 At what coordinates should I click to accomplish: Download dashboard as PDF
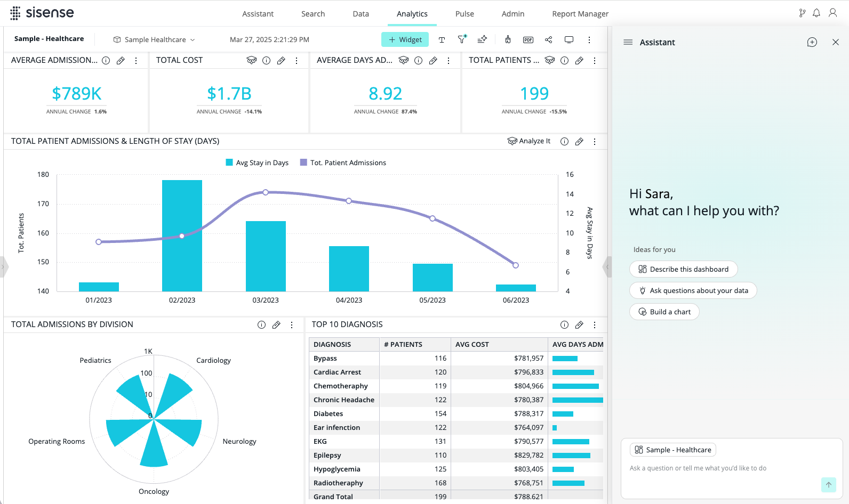point(528,39)
